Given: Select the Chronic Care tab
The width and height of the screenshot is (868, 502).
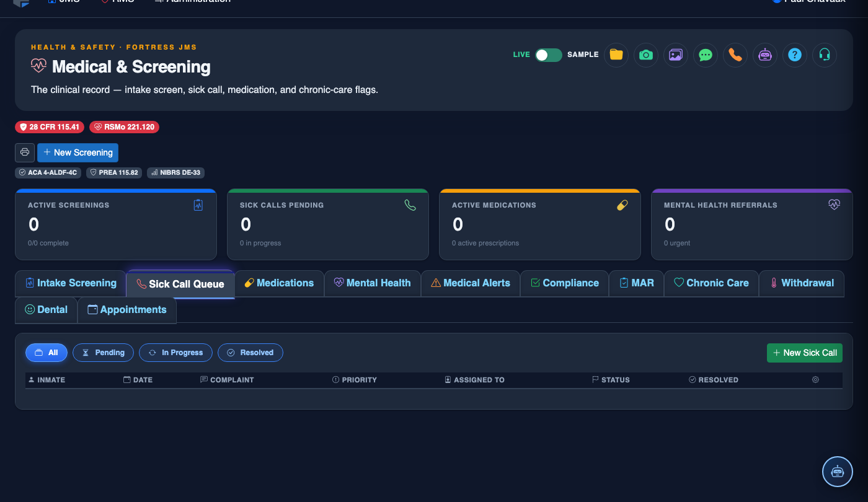Looking at the screenshot, I should (712, 283).
